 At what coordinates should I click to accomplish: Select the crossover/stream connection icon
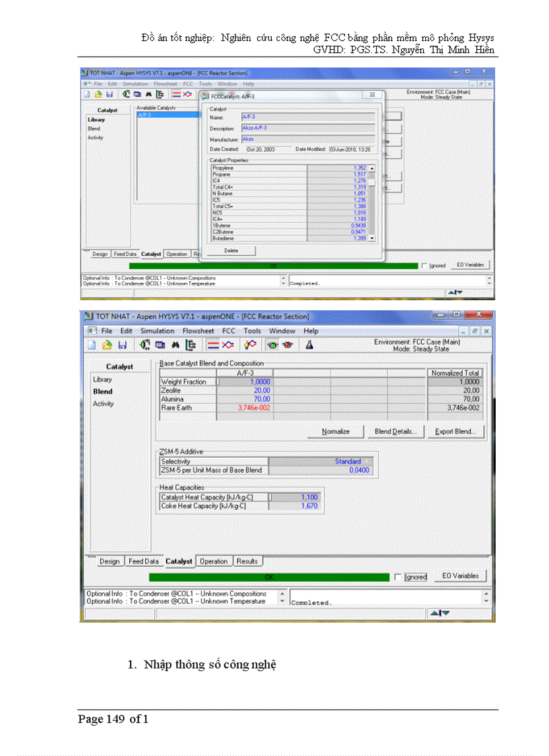[x=227, y=345]
